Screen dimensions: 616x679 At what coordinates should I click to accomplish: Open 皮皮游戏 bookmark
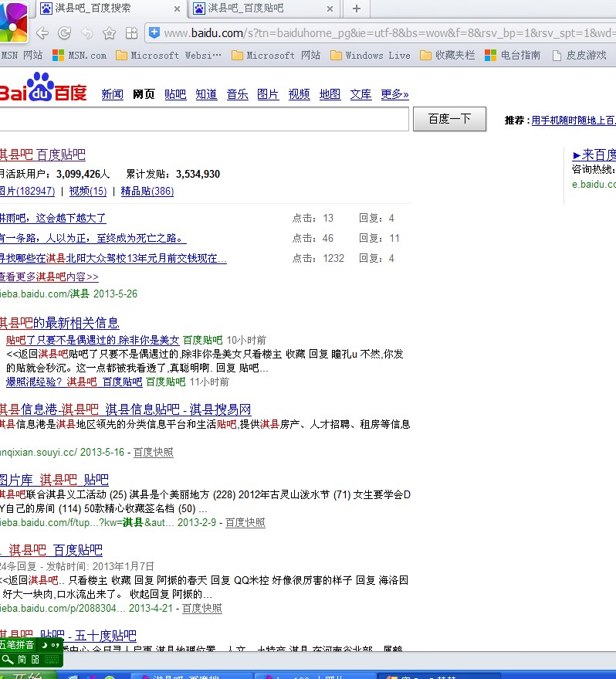click(x=580, y=56)
